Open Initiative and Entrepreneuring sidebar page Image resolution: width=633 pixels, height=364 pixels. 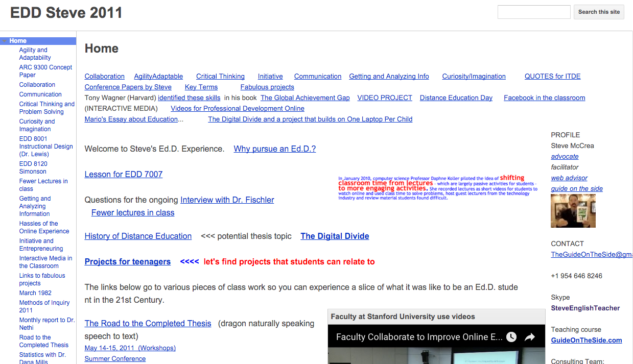pyautogui.click(x=41, y=245)
